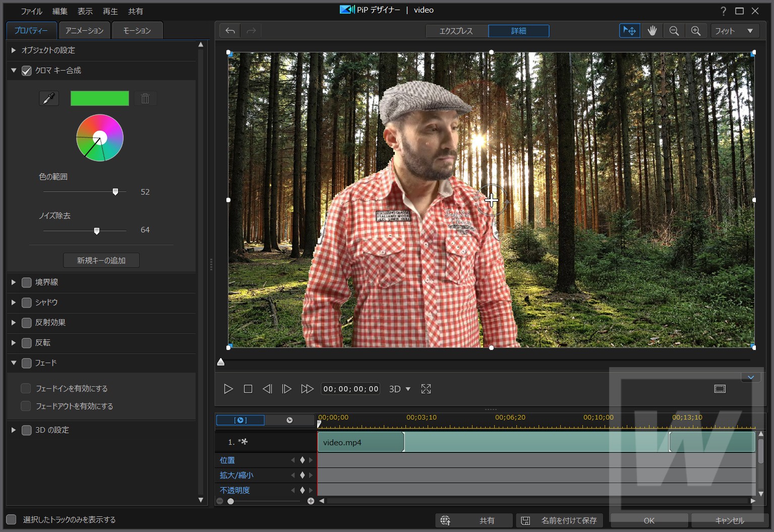Add keyframe diamond on 不透明度 row
Image resolution: width=774 pixels, height=532 pixels.
[x=303, y=490]
